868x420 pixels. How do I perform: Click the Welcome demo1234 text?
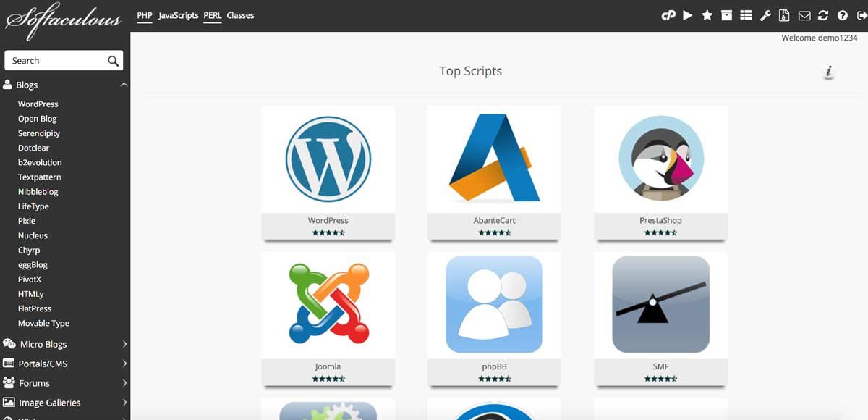(x=820, y=38)
